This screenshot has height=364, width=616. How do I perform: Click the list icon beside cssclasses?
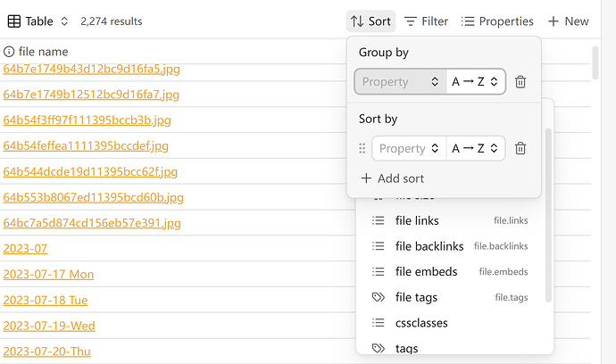(x=378, y=323)
